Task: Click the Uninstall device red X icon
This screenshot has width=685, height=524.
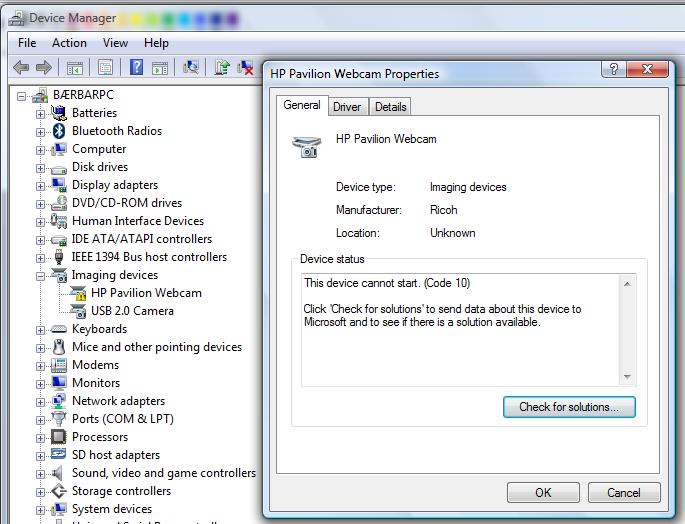Action: click(x=246, y=67)
